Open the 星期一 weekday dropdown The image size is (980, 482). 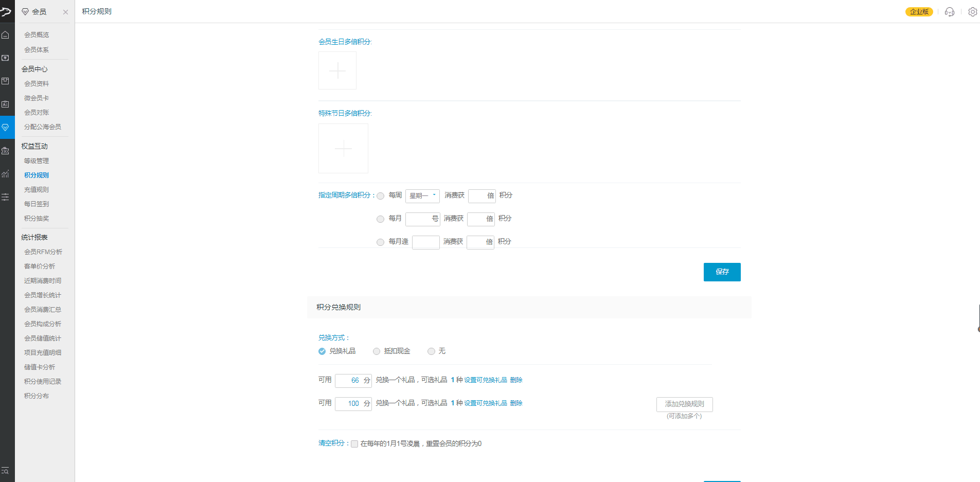tap(422, 196)
